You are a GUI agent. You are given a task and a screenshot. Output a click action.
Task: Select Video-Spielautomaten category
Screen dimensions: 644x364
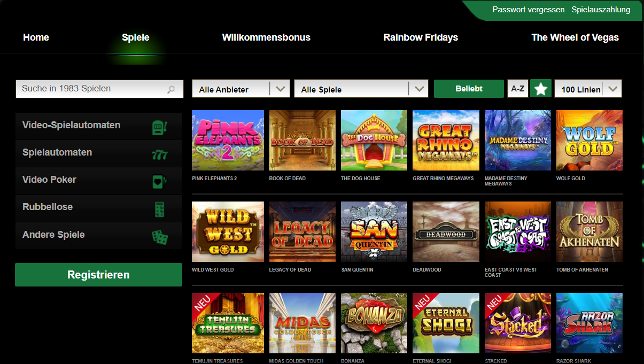(x=98, y=126)
